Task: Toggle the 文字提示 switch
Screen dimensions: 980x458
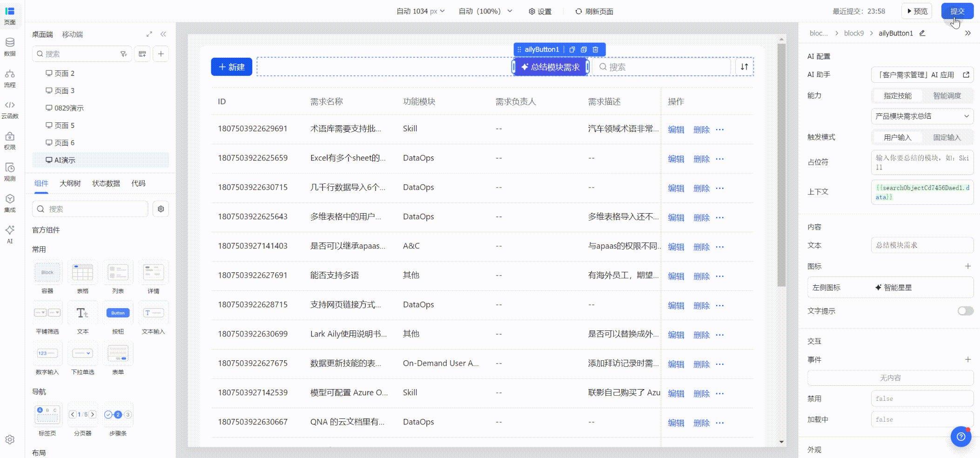Action: pyautogui.click(x=966, y=311)
